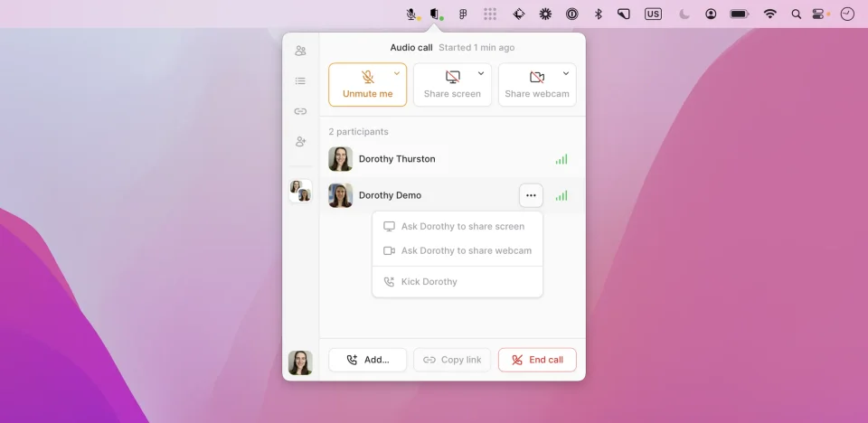Open the active call avatars thumbnail in the sidebar

(300, 191)
